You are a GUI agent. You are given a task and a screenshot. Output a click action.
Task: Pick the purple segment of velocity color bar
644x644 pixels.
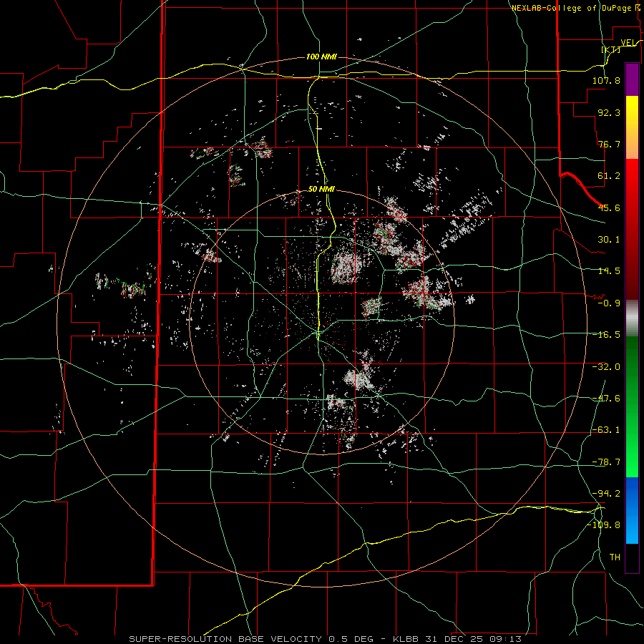tap(632, 79)
